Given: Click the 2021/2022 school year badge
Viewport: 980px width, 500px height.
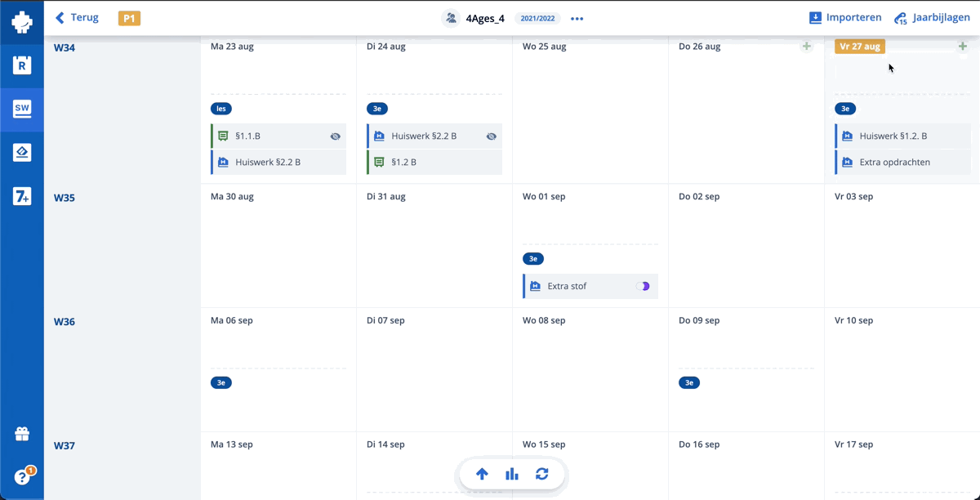Looking at the screenshot, I should tap(537, 19).
